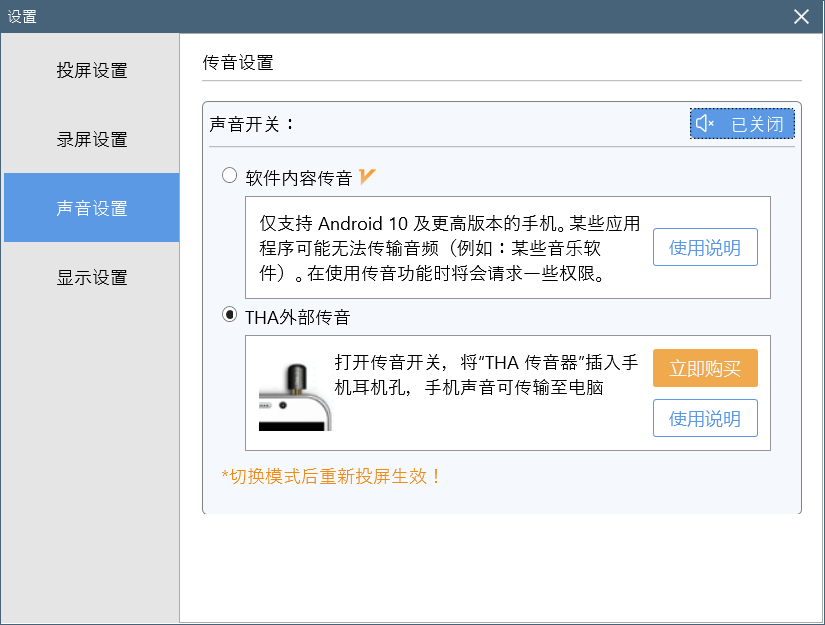Click the THA 传音器 instruction text

[486, 375]
